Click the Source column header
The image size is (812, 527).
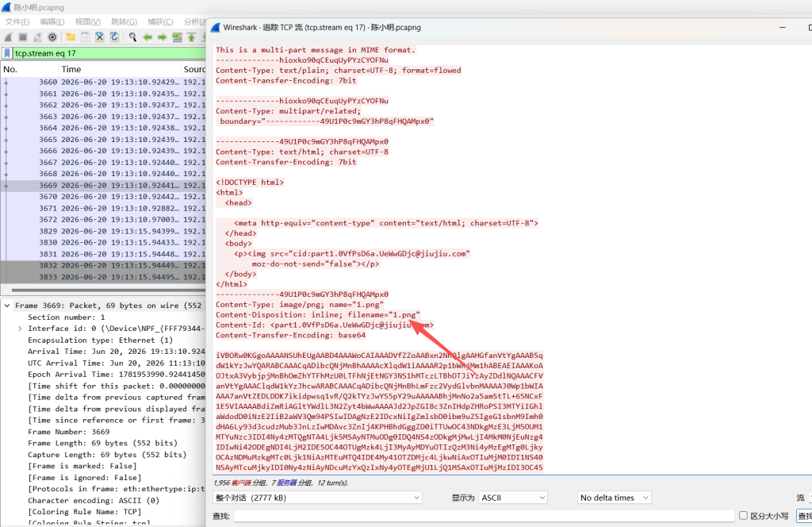click(194, 69)
